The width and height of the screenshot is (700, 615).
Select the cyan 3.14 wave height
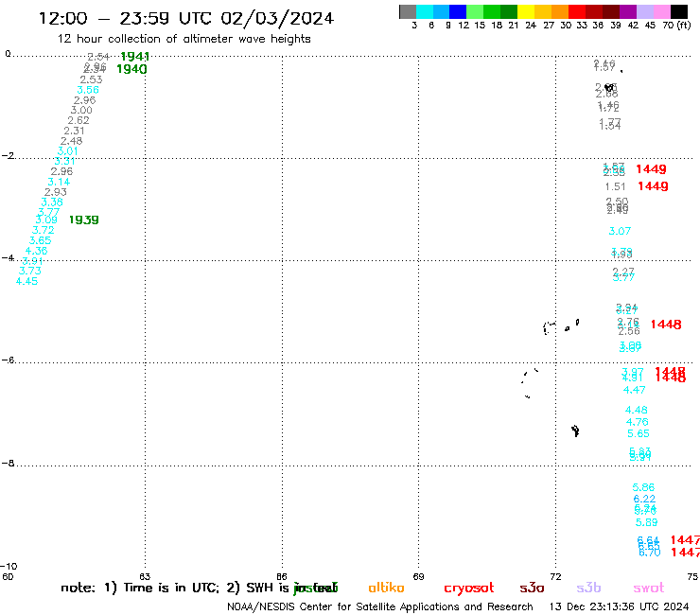(59, 183)
